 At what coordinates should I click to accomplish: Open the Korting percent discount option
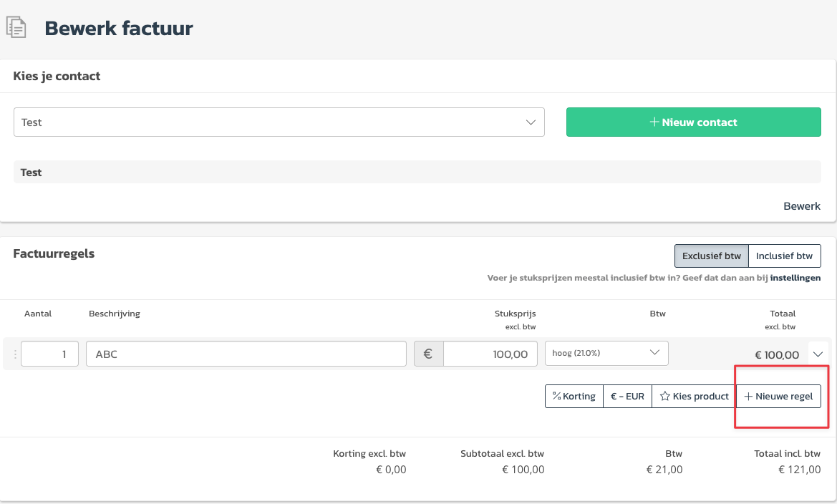coord(574,396)
